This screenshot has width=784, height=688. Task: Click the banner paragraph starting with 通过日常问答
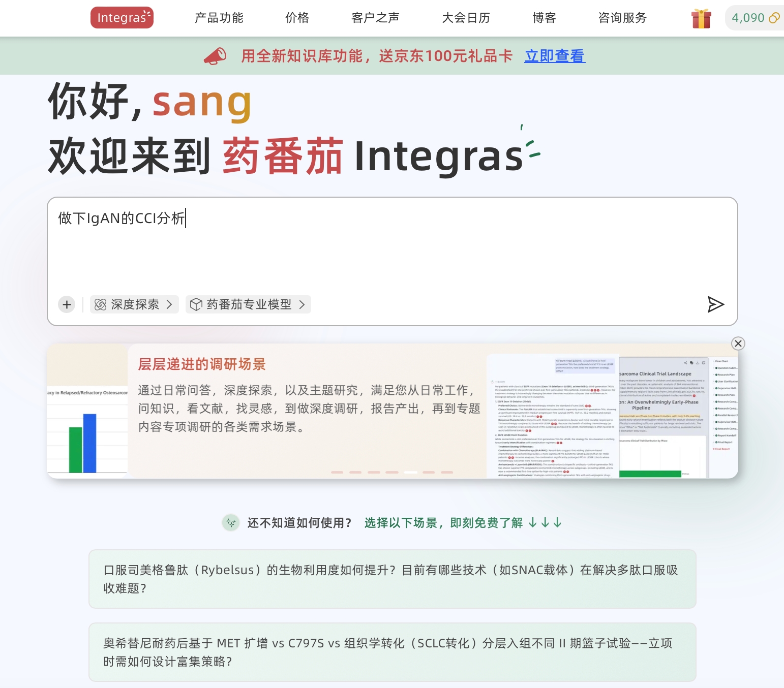pyautogui.click(x=309, y=409)
